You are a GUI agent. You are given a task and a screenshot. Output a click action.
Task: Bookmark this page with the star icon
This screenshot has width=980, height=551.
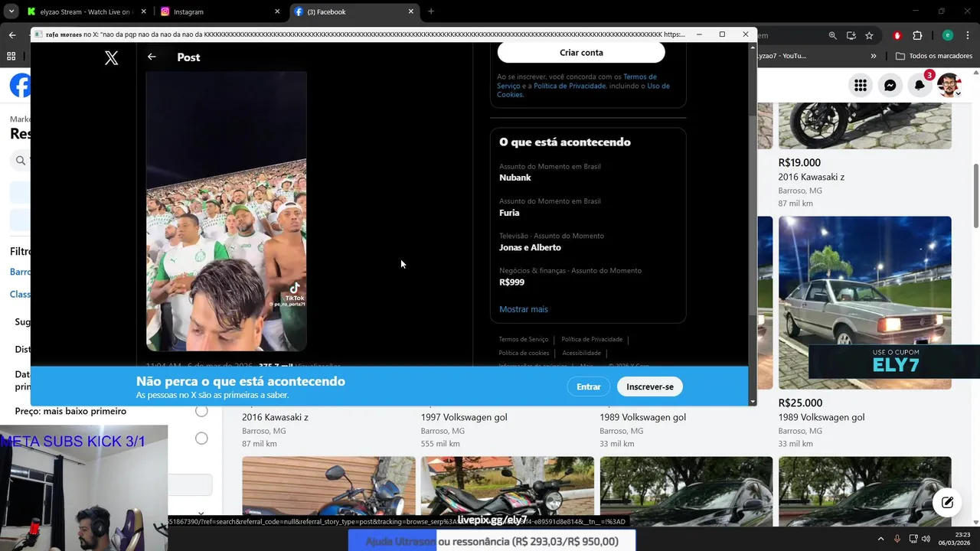pyautogui.click(x=869, y=35)
